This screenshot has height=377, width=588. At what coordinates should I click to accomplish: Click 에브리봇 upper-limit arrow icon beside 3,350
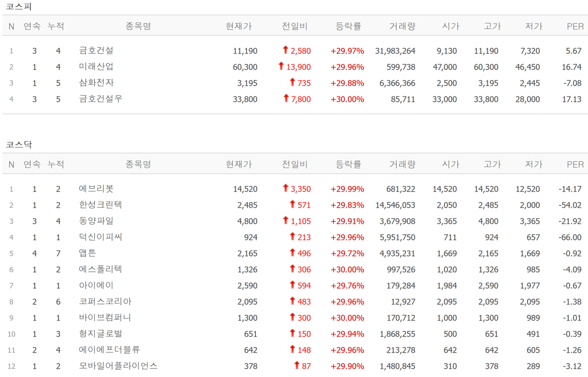pyautogui.click(x=285, y=188)
